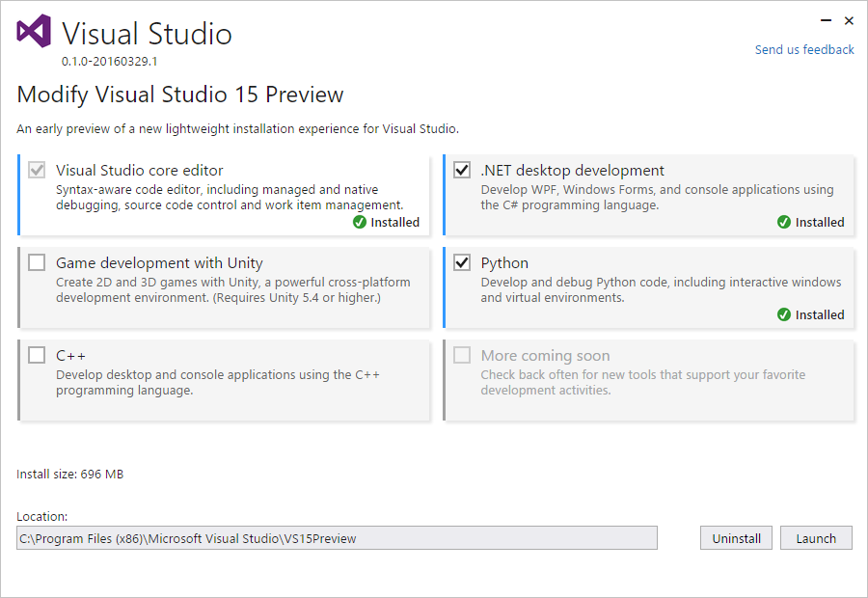The height and width of the screenshot is (598, 868).
Task: Click the Modify Visual Studio 15 Preview heading
Action: pyautogui.click(x=180, y=95)
